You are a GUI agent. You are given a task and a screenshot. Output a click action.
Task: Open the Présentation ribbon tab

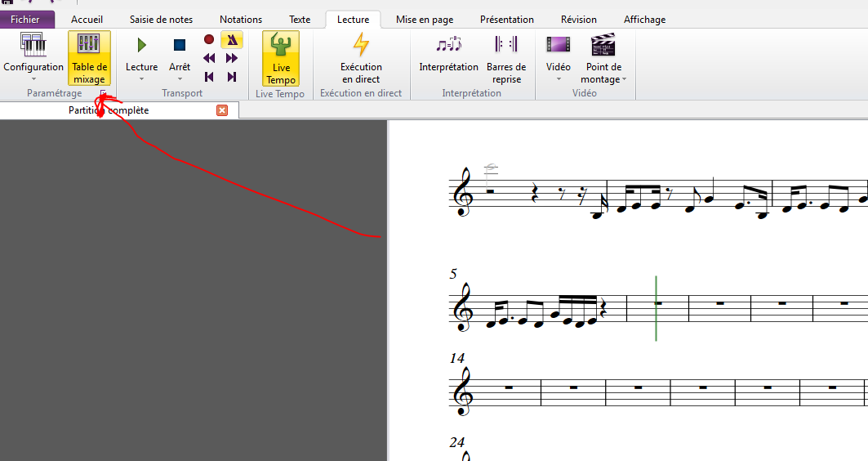(x=507, y=20)
